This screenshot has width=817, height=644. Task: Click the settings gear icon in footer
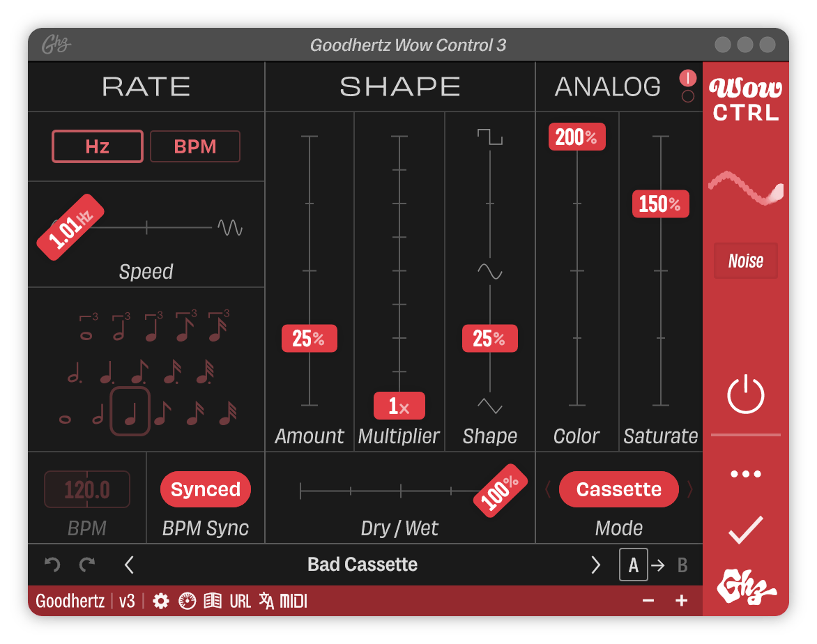click(161, 601)
